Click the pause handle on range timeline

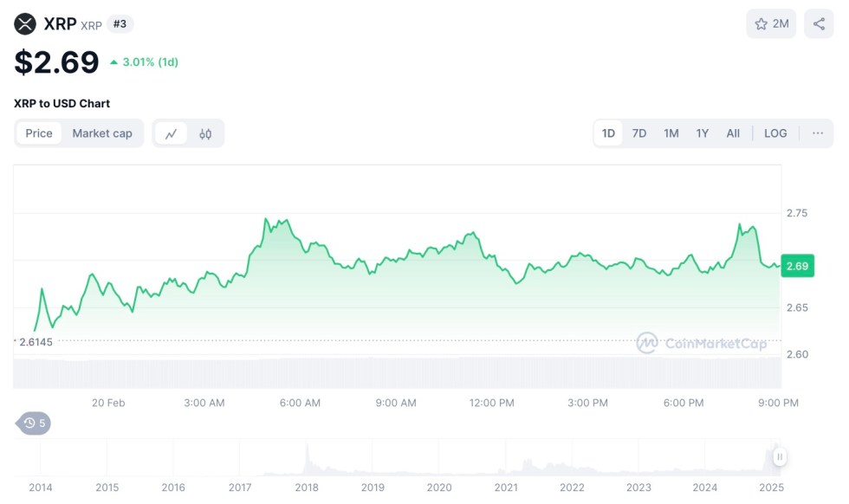[780, 456]
